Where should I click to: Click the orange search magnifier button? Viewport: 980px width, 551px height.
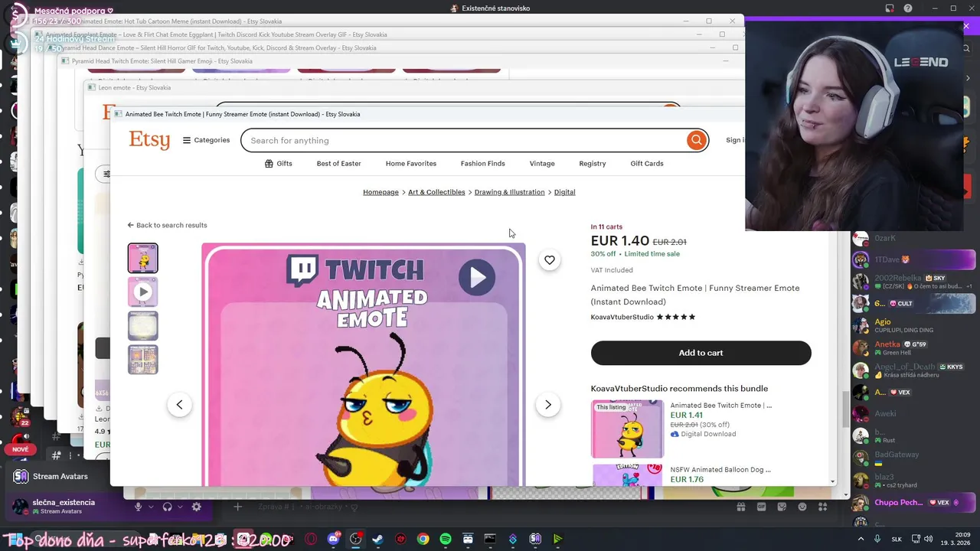tap(696, 140)
